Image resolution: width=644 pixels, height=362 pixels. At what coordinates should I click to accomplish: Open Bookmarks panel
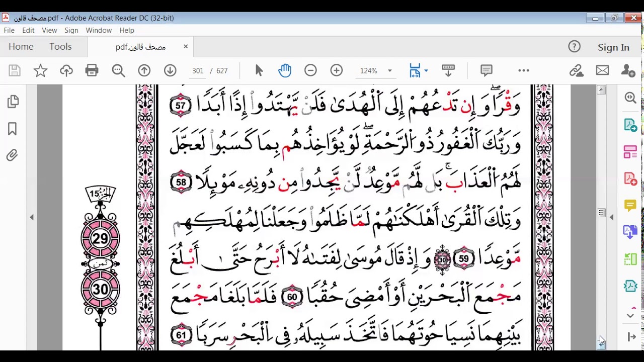(13, 129)
